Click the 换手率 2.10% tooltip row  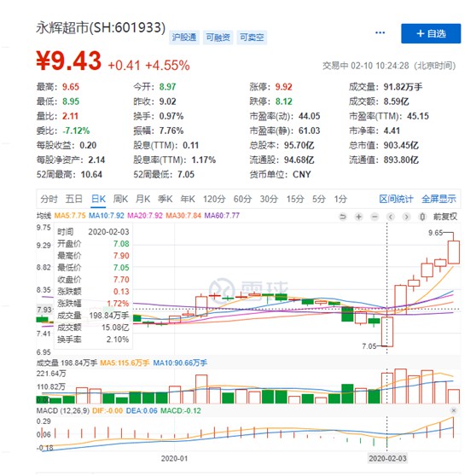pyautogui.click(x=93, y=340)
